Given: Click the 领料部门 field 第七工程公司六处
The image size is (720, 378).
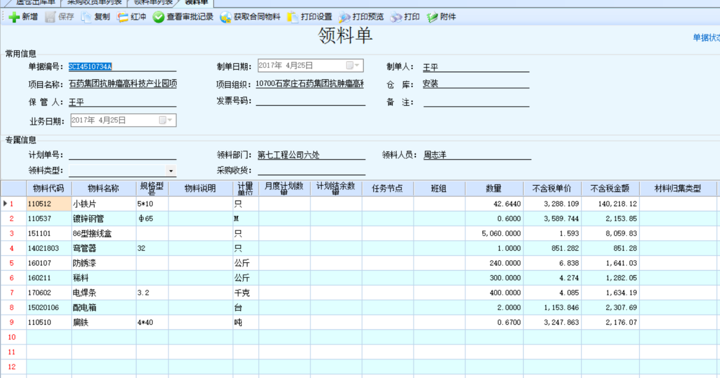Looking at the screenshot, I should point(311,155).
